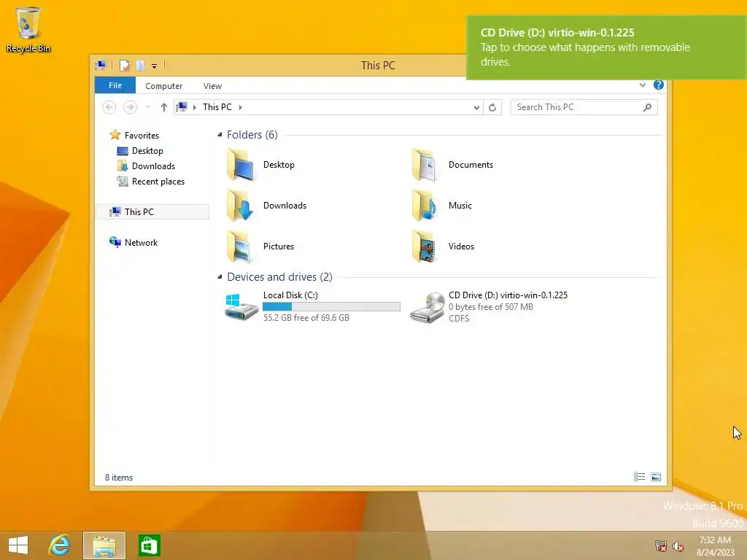Click the blue Help question mark icon
747x560 pixels.
(x=659, y=85)
